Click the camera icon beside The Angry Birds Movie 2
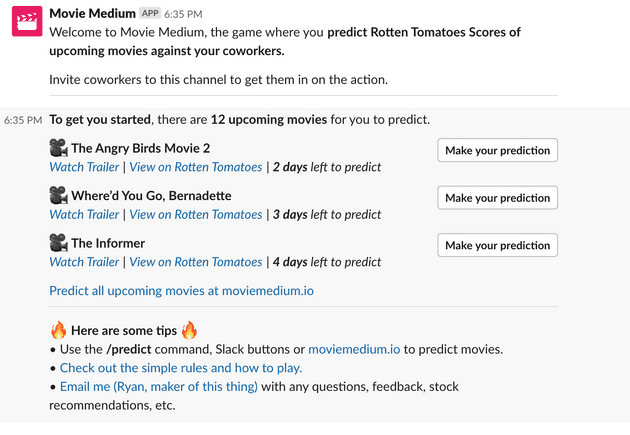Viewport: 630px width, 435px height. pyautogui.click(x=59, y=148)
